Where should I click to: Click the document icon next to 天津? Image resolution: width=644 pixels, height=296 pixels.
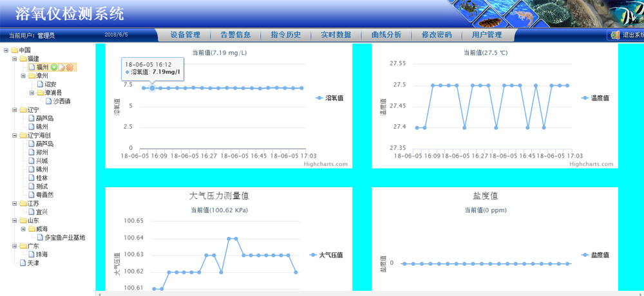coord(23,263)
